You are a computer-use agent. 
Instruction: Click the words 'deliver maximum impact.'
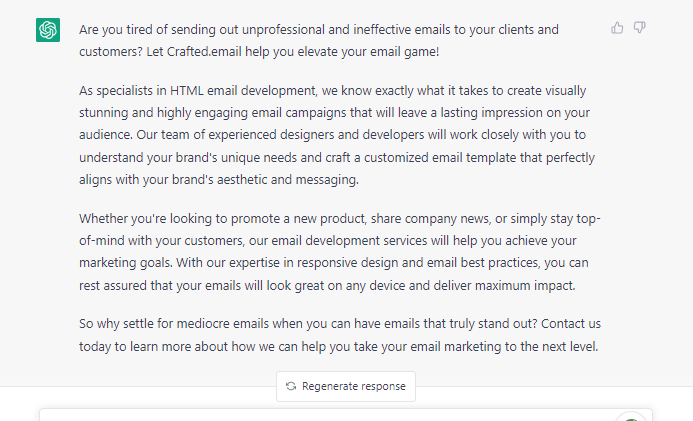click(x=504, y=286)
